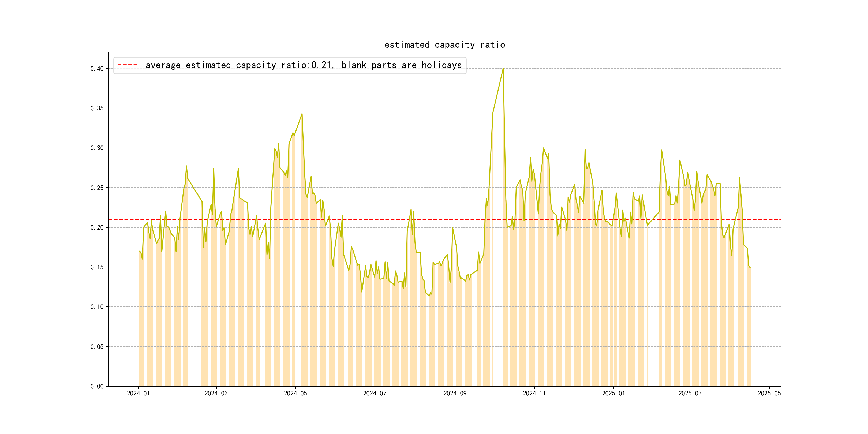Click the 2025-05 x-axis tick label

click(x=769, y=393)
